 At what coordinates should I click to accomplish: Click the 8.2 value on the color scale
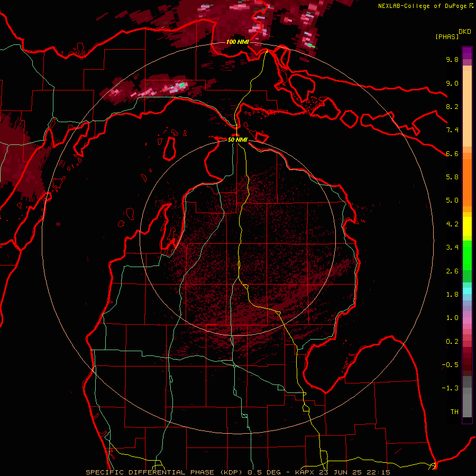pyautogui.click(x=452, y=106)
